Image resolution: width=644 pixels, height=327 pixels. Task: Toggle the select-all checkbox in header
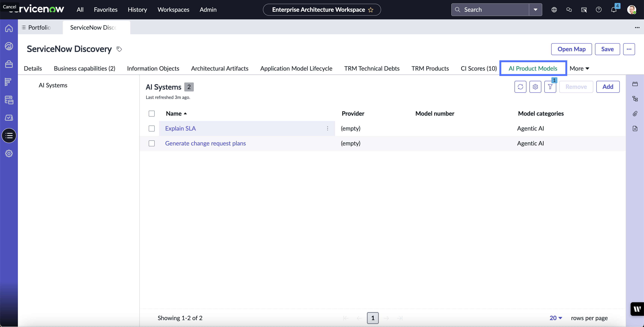tap(151, 114)
